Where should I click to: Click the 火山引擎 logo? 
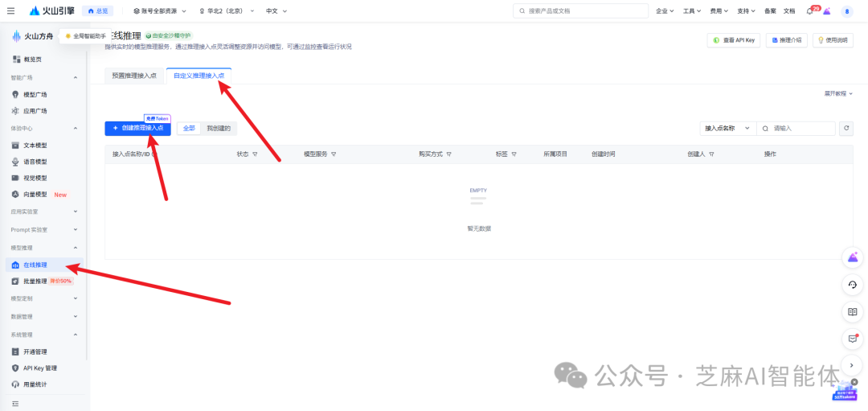pyautogui.click(x=51, y=10)
